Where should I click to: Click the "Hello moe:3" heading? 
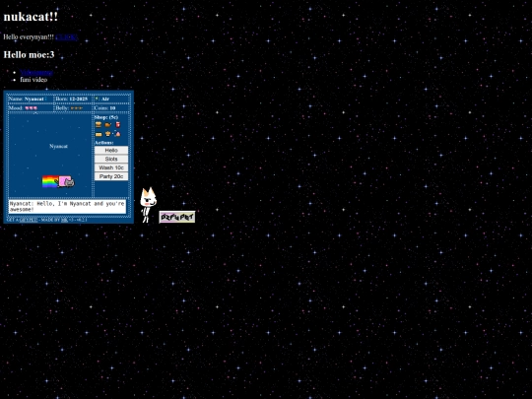click(29, 54)
